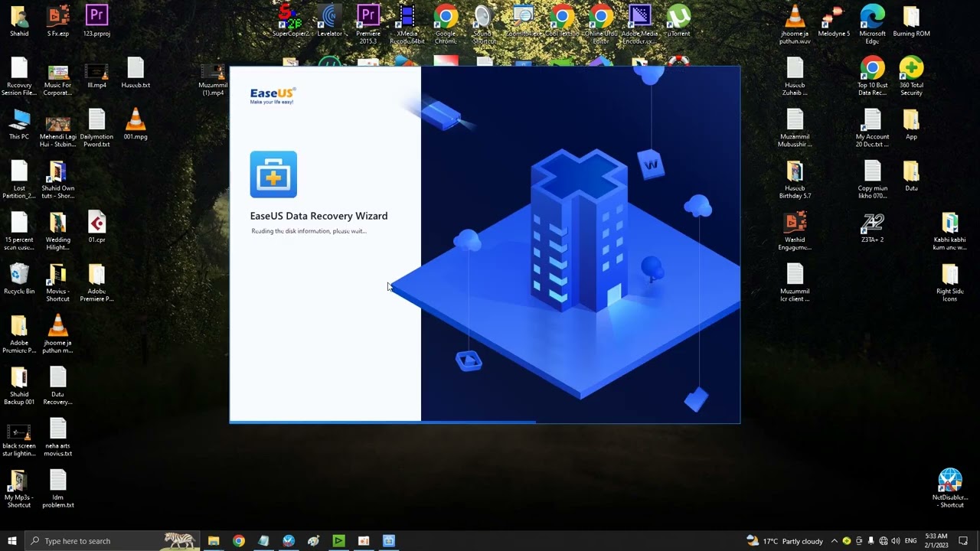Select the This PC desktop icon
980x551 pixels.
[x=19, y=125]
